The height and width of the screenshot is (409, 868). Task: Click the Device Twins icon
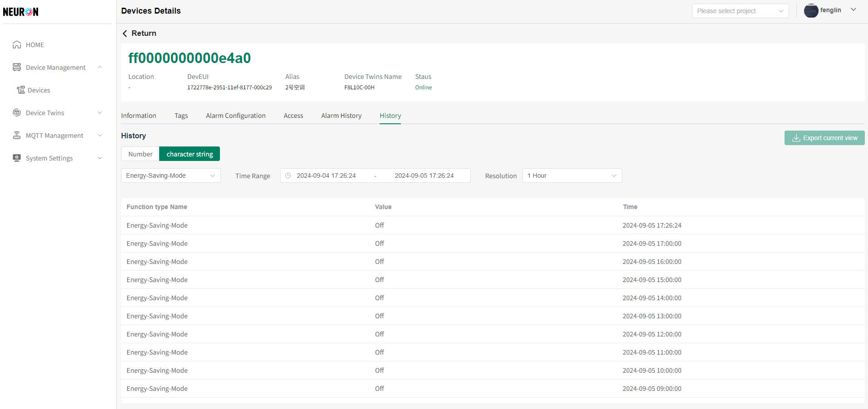point(17,112)
